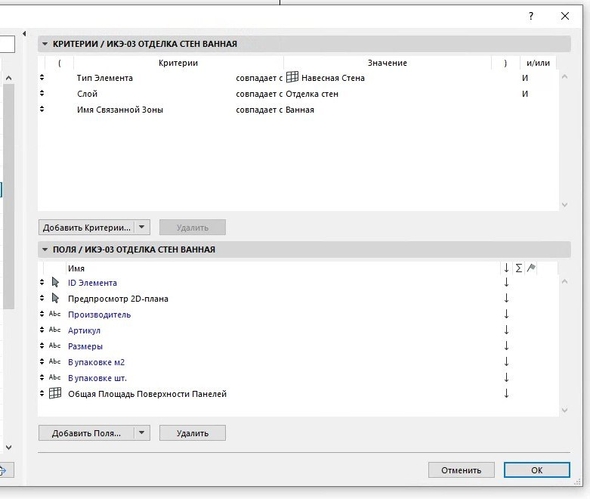Click the Удалить button under fields list
Viewport: 590px width, 499px height.
(192, 433)
